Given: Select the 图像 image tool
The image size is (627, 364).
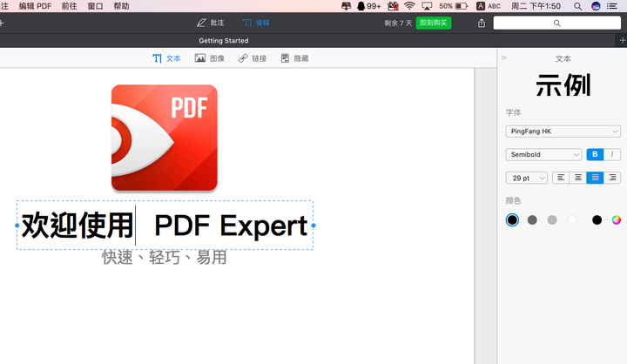Looking at the screenshot, I should tap(210, 58).
